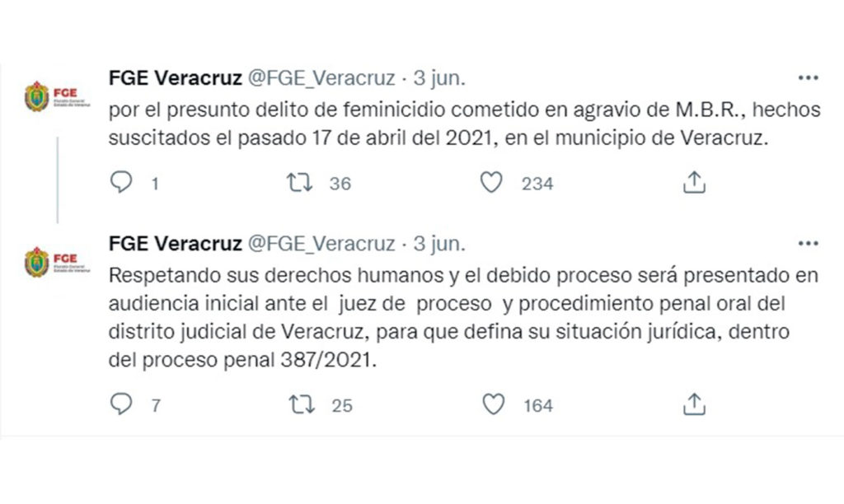Like the tweet with 234 likes
844x504 pixels.
click(x=491, y=183)
